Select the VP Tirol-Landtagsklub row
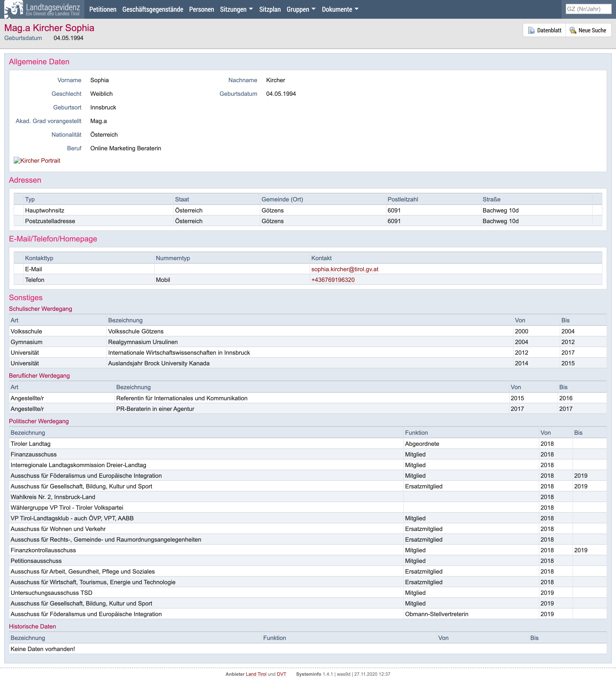 pyautogui.click(x=308, y=518)
